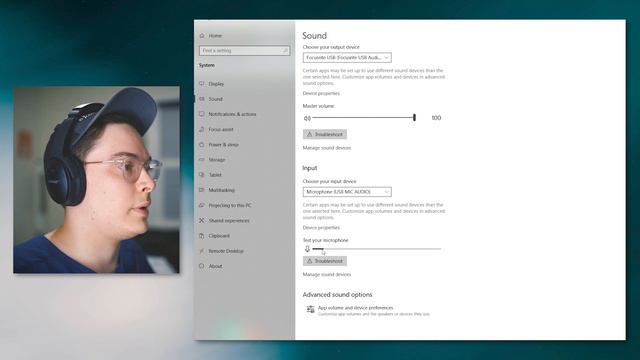Click the webcam video thumbnail
Screen dimensions: 640x360
tap(96, 180)
